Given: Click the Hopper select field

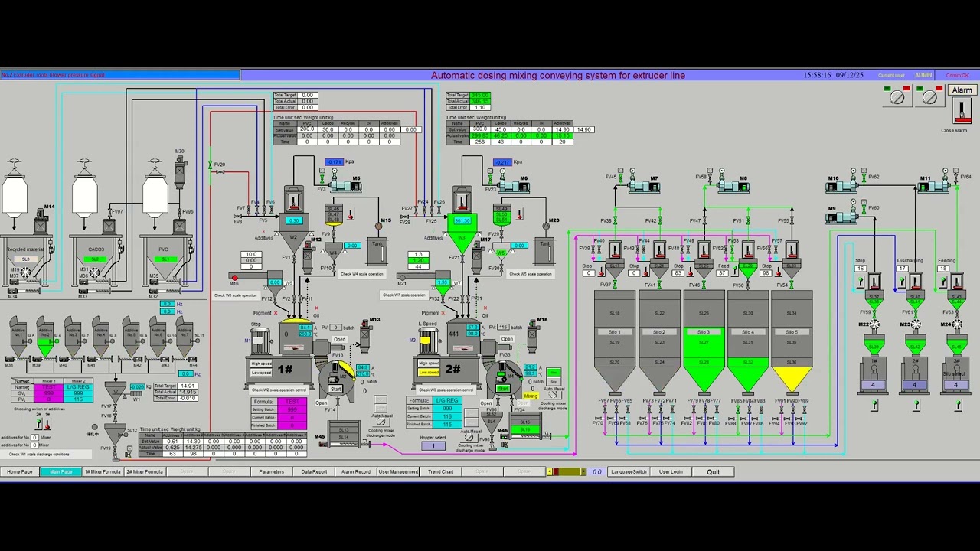Looking at the screenshot, I should pyautogui.click(x=433, y=446).
